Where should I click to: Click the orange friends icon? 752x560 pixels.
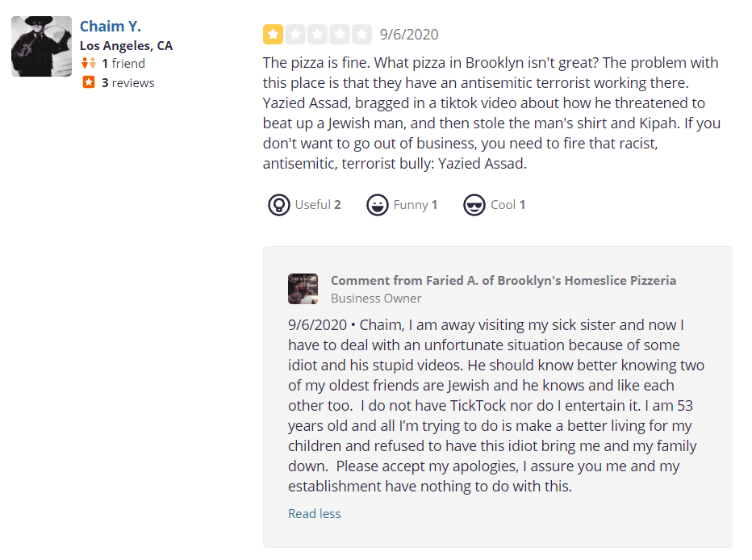tap(89, 63)
